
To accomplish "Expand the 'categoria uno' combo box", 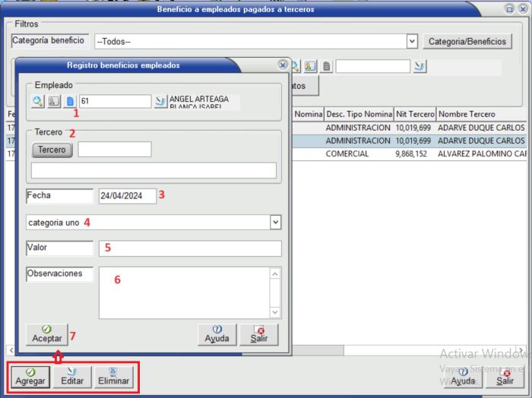I will click(x=275, y=223).
